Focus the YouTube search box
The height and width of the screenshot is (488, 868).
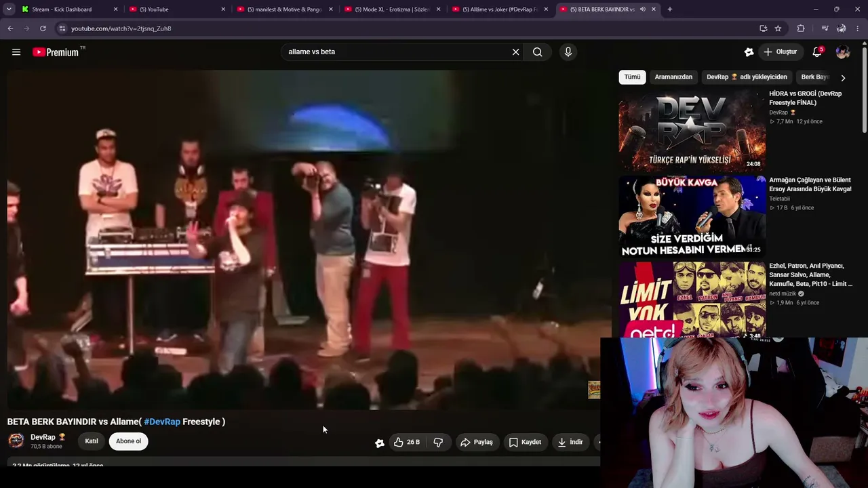click(397, 52)
